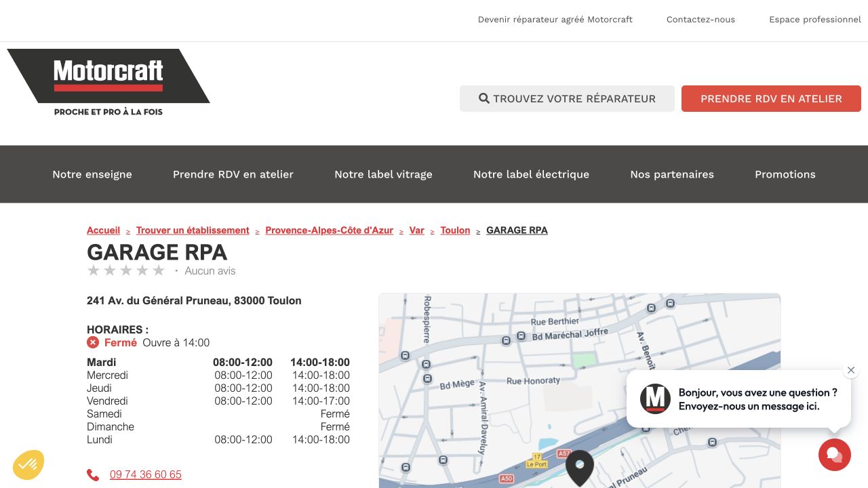This screenshot has width=868, height=488.
Task: Click the bus stop icon on Bd Maréchal Joffre
Action: click(x=521, y=335)
